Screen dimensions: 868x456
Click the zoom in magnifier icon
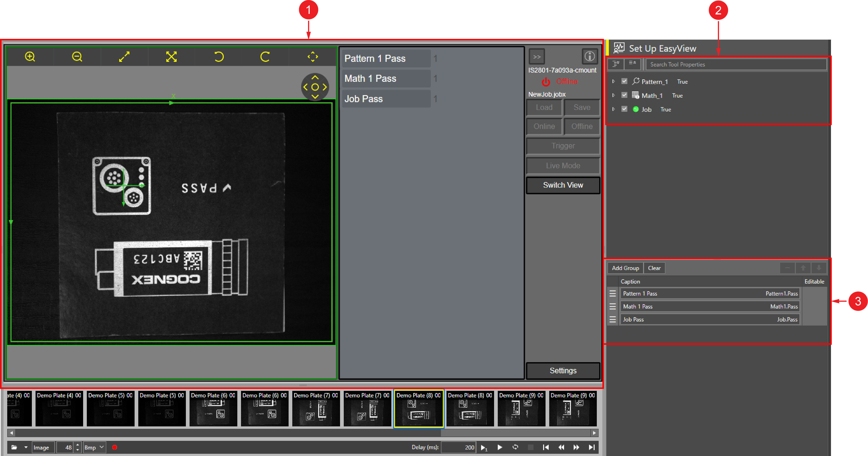point(30,56)
